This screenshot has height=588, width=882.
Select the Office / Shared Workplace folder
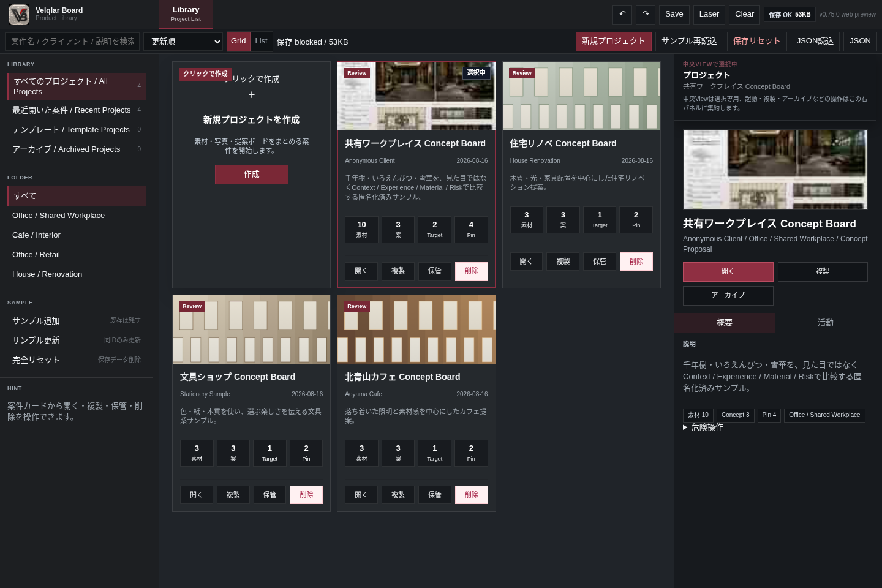77,216
